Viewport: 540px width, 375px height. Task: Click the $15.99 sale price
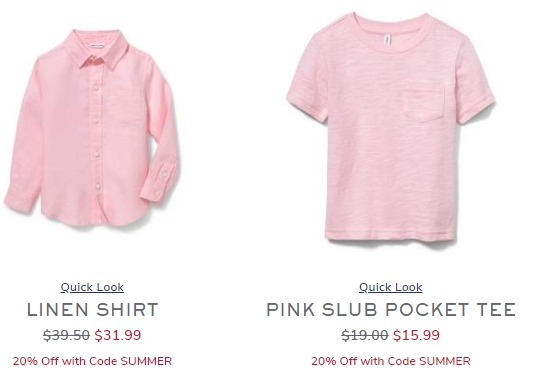(x=416, y=335)
